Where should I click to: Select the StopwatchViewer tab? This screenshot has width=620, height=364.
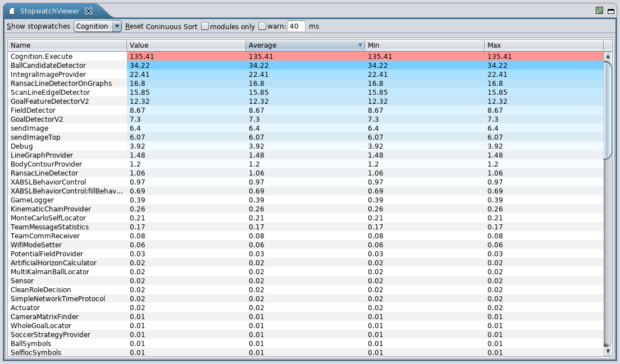coord(49,11)
